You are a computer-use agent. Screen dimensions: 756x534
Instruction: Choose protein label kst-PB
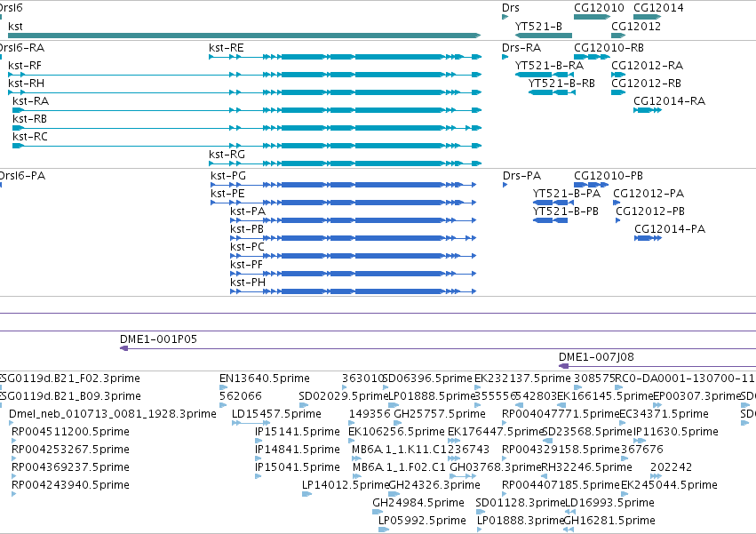(x=247, y=229)
